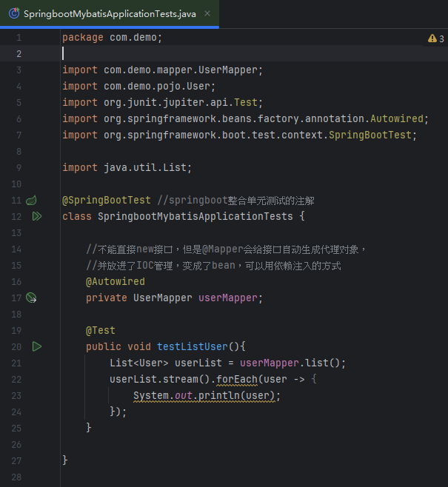Click line number 28 in the gutter
The image size is (448, 487).
coord(16,477)
